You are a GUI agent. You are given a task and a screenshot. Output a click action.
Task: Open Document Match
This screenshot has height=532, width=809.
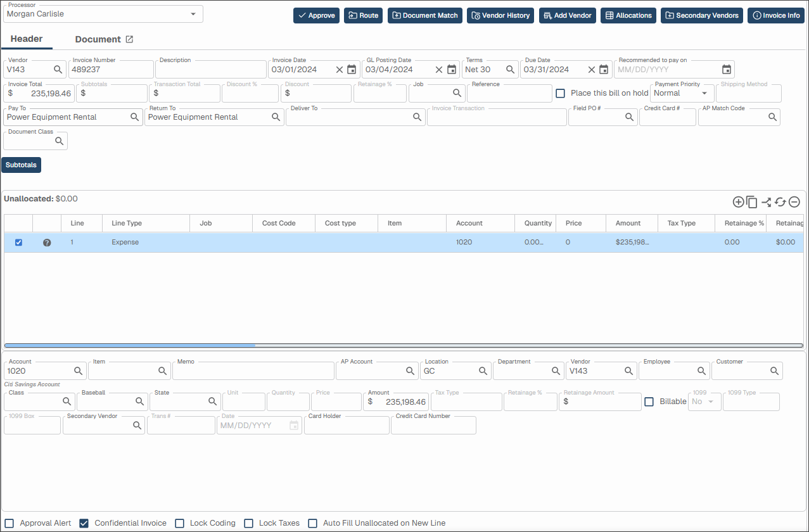click(x=425, y=15)
